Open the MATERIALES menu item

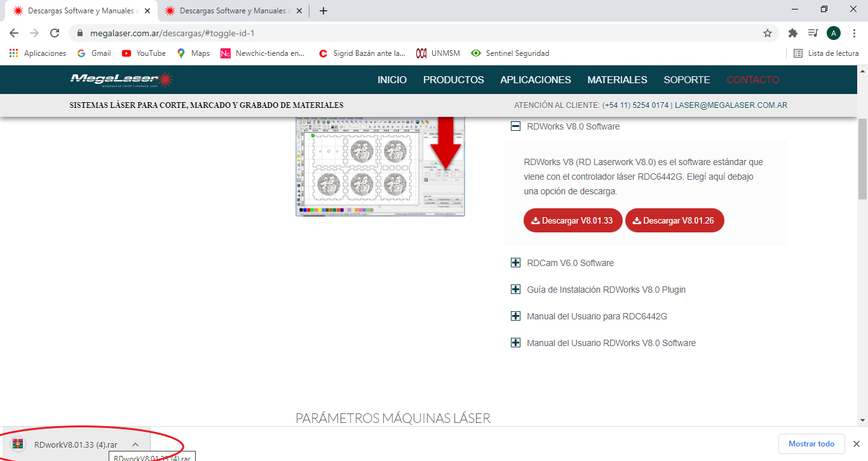[617, 80]
